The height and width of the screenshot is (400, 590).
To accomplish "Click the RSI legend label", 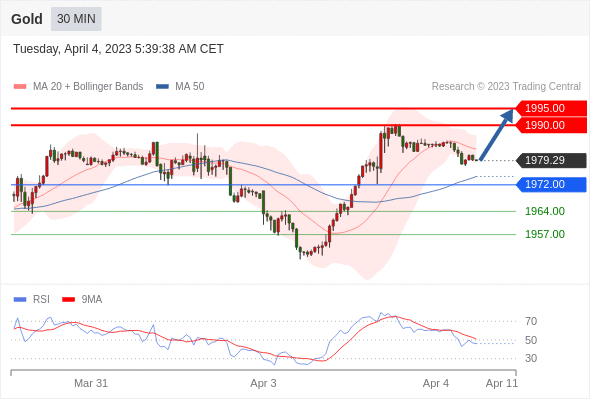I will pyautogui.click(x=41, y=300).
